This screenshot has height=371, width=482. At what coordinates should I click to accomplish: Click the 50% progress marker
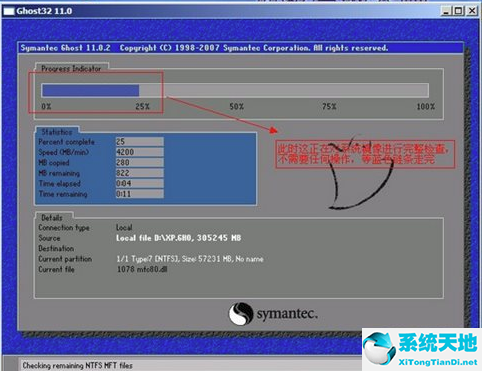(236, 107)
